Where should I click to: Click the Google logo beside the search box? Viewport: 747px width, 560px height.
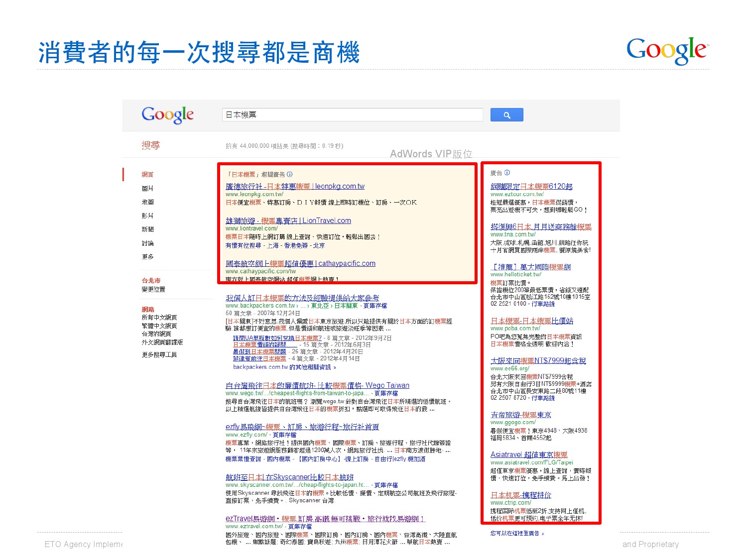click(x=167, y=115)
